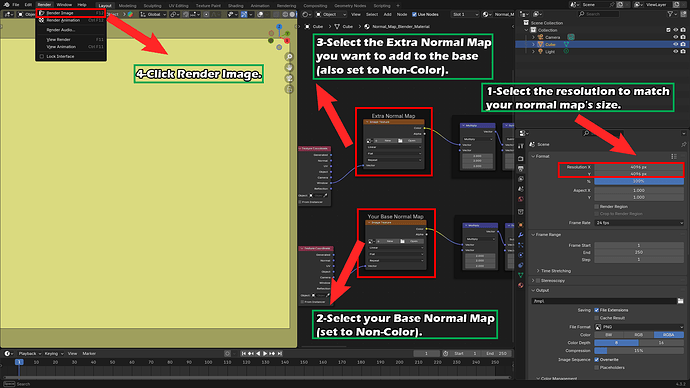Collapse the Output panel
690x388 pixels.
coord(533,290)
